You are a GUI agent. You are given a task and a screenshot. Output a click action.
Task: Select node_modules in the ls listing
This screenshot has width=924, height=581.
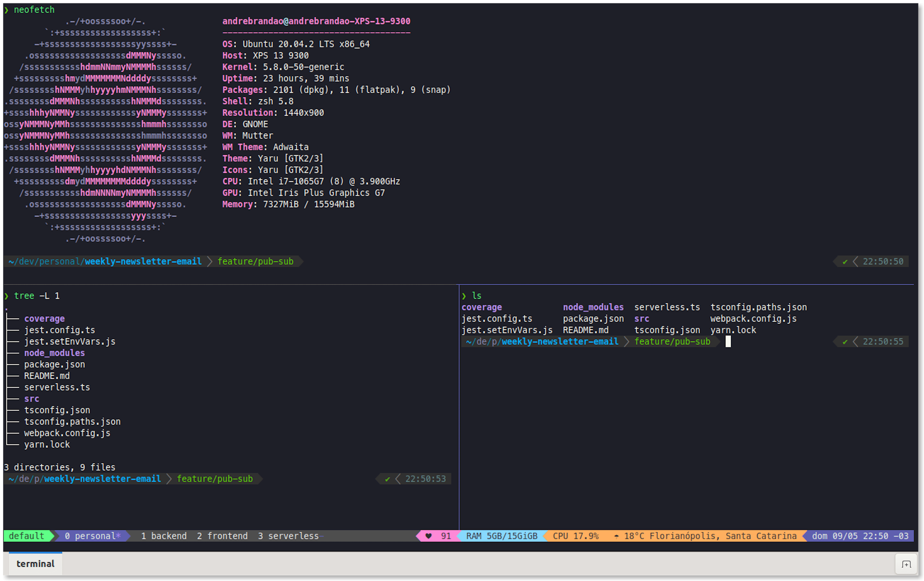[x=593, y=307]
